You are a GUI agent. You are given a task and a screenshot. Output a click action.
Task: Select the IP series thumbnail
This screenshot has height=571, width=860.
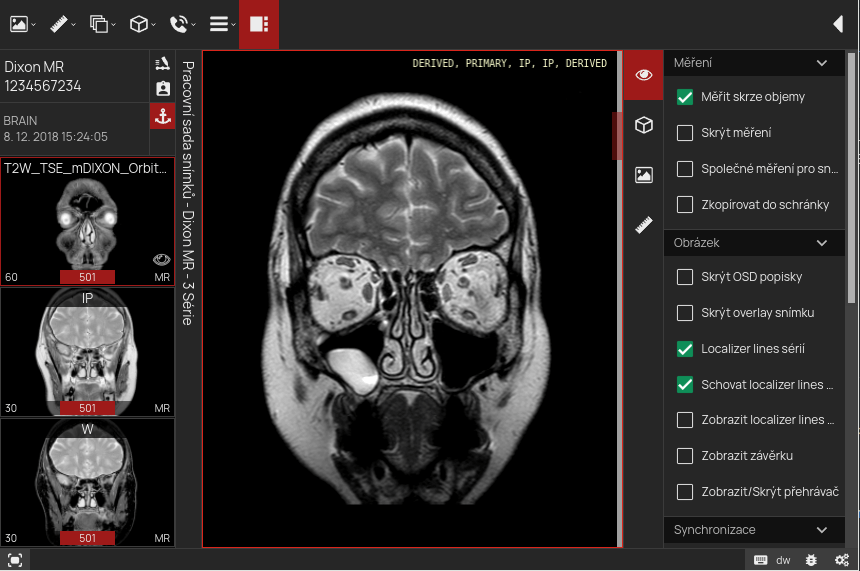coord(87,350)
